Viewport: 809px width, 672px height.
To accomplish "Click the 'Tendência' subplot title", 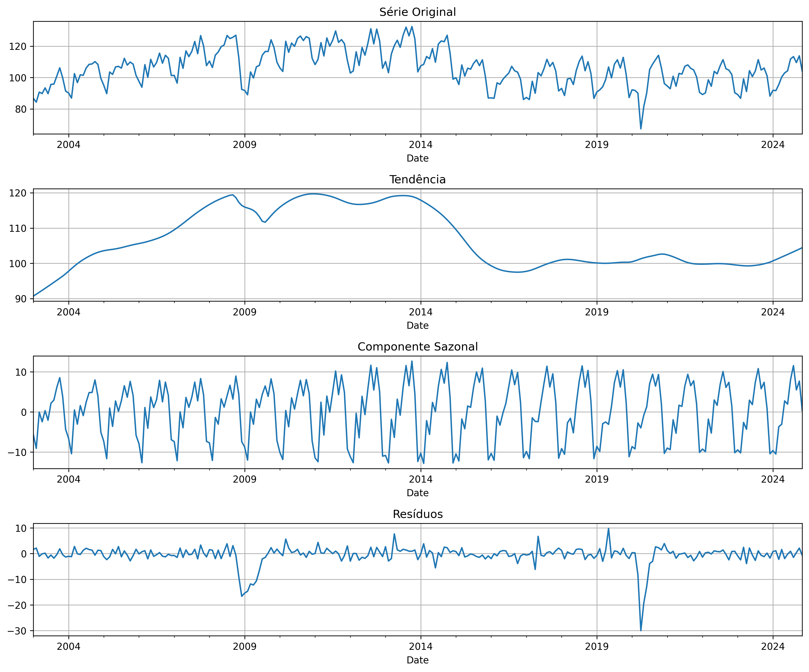I will (418, 179).
